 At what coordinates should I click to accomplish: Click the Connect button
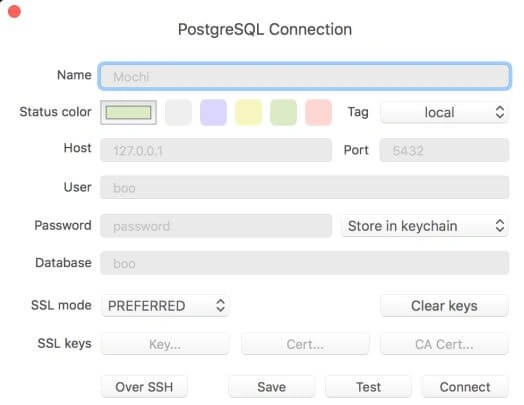[x=465, y=387]
